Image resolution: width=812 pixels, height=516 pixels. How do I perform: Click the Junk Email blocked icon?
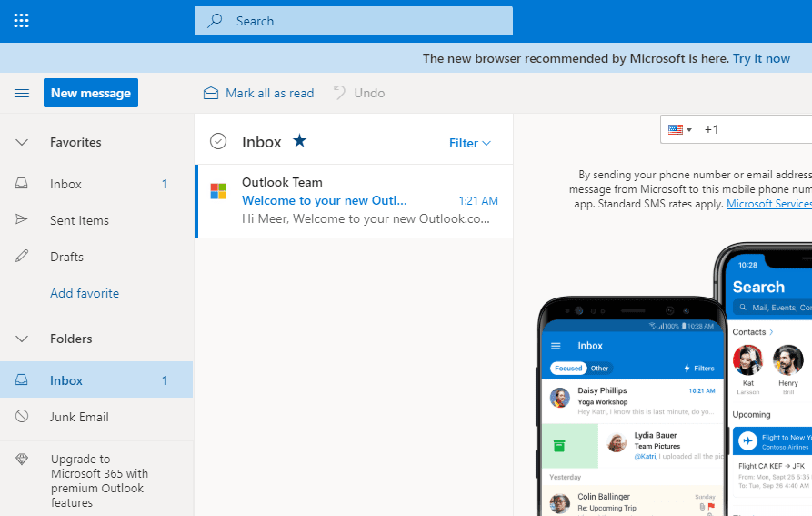22,416
